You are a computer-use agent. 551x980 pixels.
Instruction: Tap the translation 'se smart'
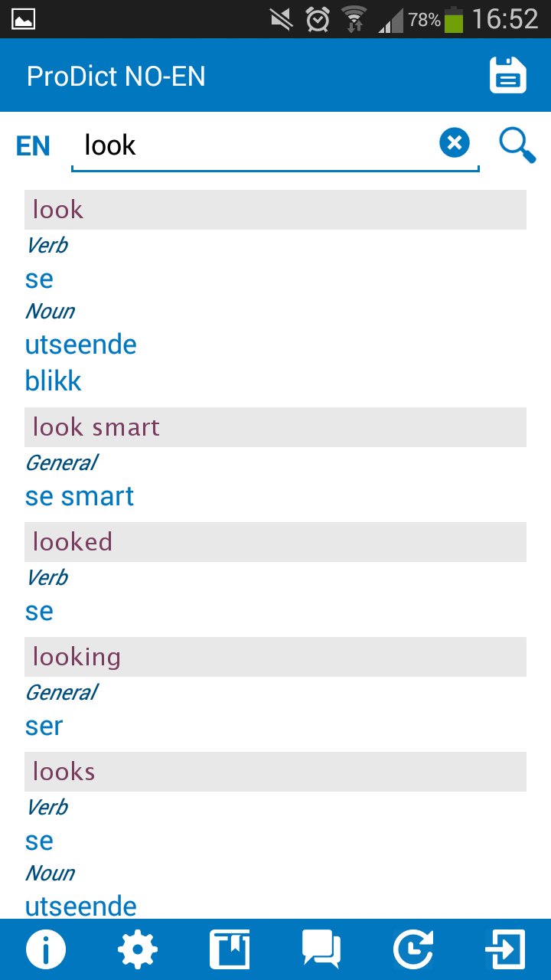pos(80,496)
